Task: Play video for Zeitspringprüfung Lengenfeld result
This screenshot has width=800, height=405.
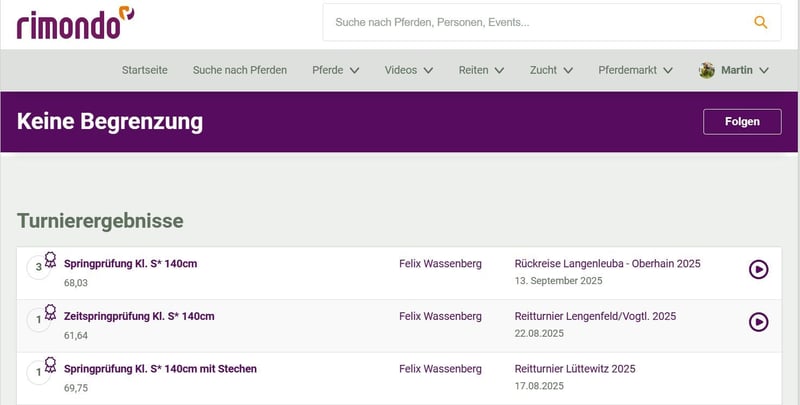Action: (x=758, y=321)
